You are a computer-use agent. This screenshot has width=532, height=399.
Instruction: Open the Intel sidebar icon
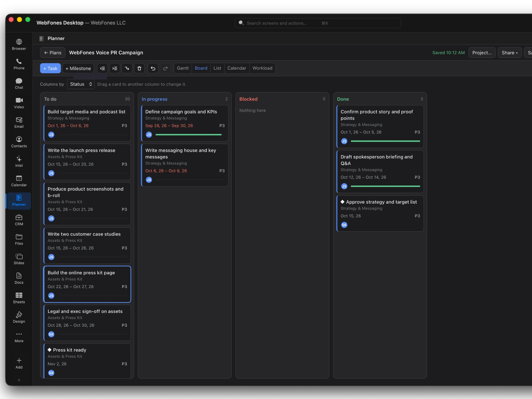pos(19,161)
